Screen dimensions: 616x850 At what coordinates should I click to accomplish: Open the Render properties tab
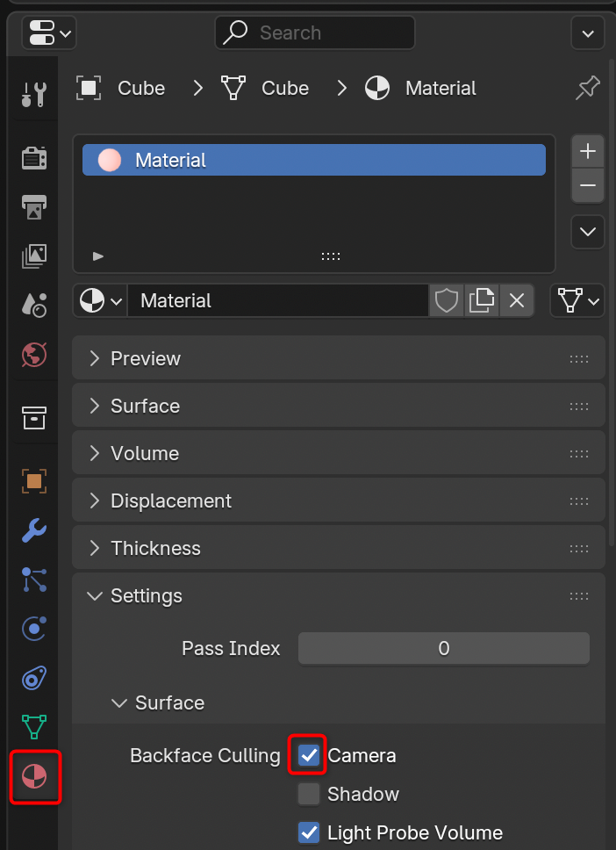click(34, 158)
